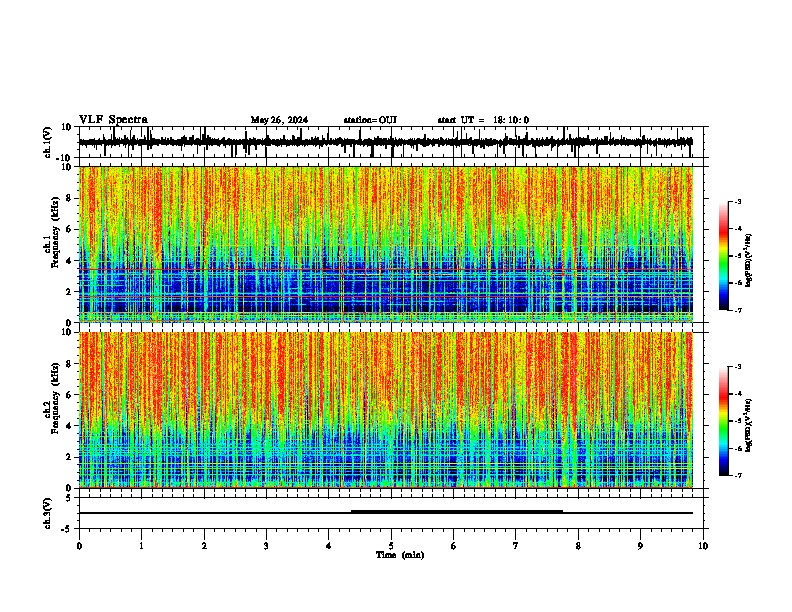Click the "Time (min)" axis label
This screenshot has width=792, height=612.
[x=400, y=555]
